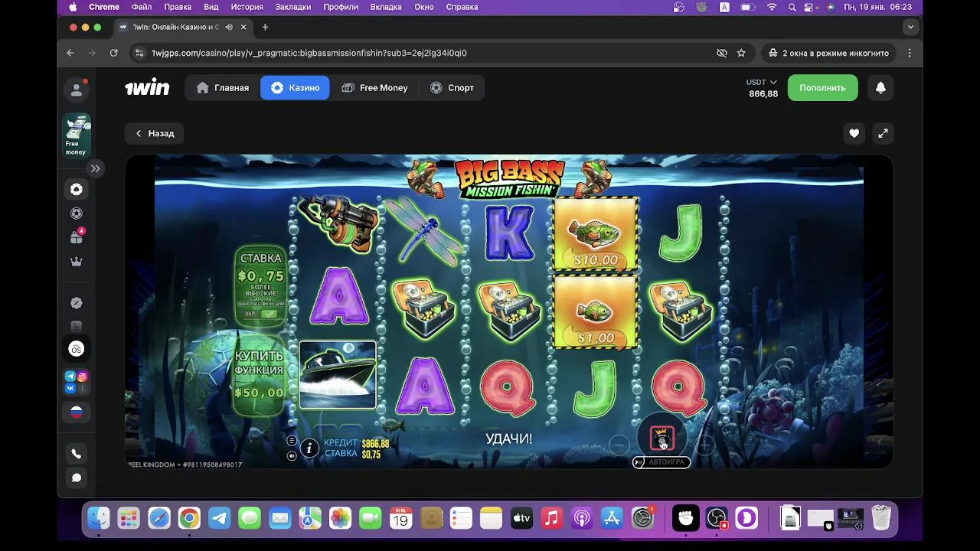980x551 pixels.
Task: Click the $10,00 fish money symbol
Action: tap(596, 234)
